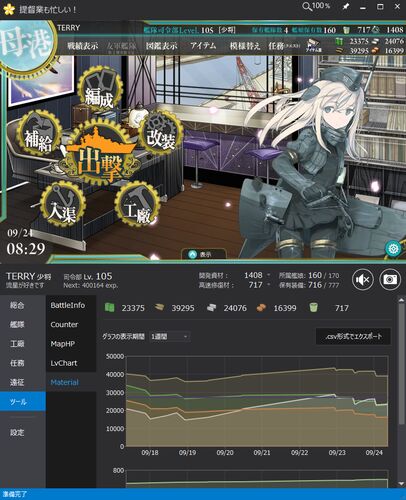Click the zoom magnifier icon in title bar

click(x=306, y=6)
